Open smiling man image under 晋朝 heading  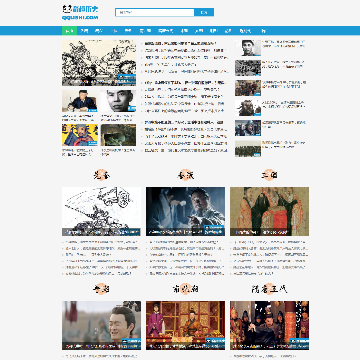click(x=101, y=325)
